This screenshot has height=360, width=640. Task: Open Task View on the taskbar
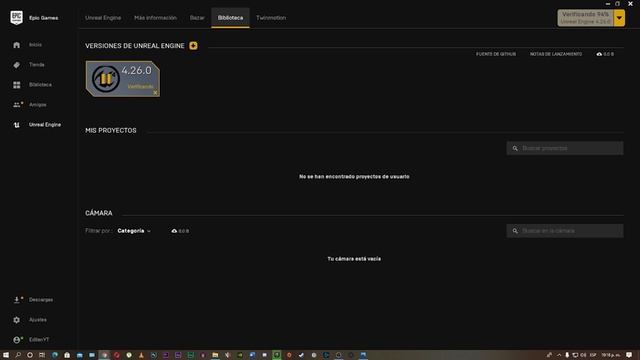pyautogui.click(x=42, y=355)
